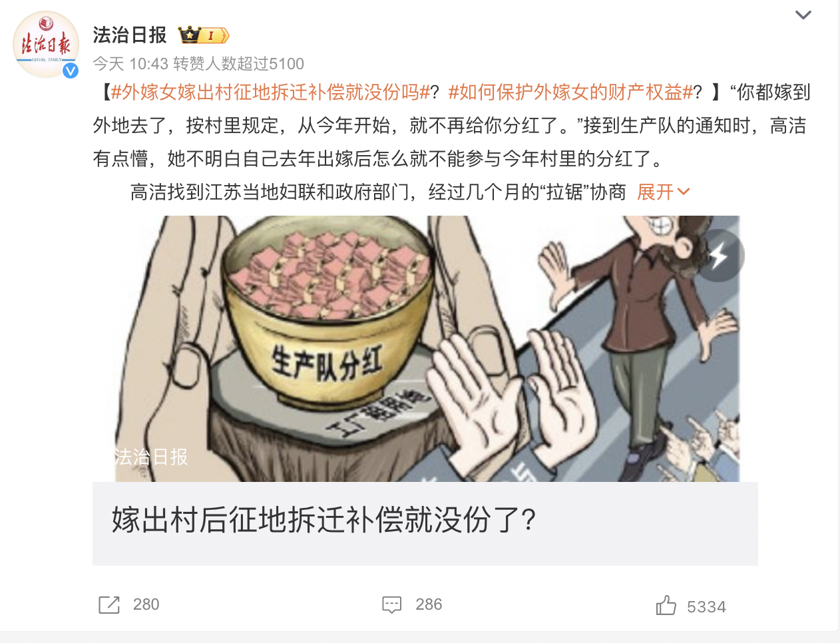Toggle the thumbs-up like icon
Image resolution: width=840 pixels, height=643 pixels.
pos(666,605)
